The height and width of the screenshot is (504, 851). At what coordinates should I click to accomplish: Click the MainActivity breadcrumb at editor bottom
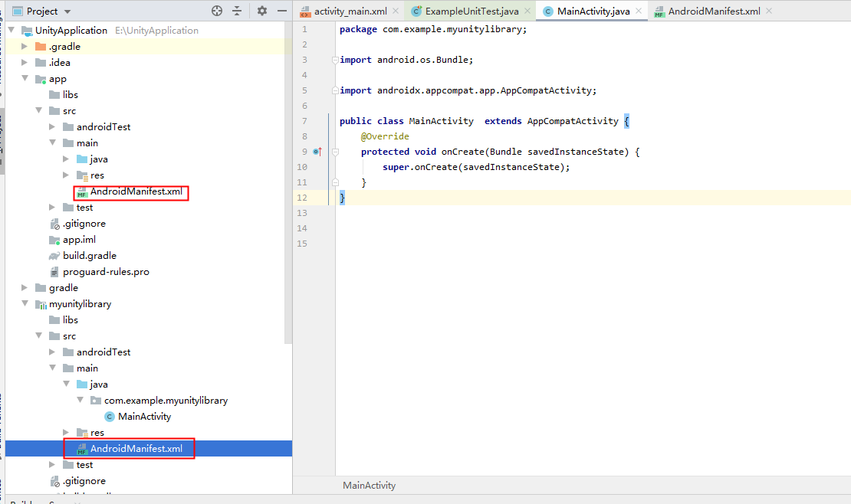369,486
